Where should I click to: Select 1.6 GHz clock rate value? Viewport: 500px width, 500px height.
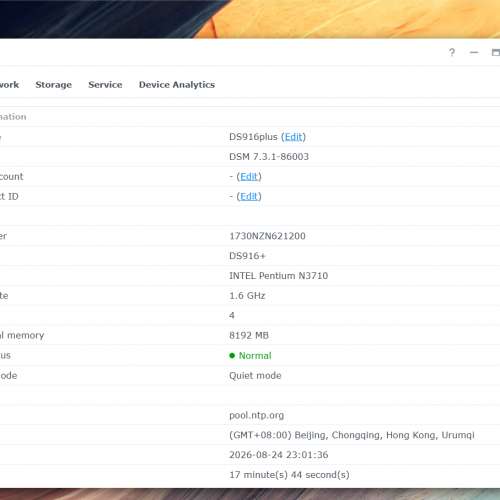247,296
